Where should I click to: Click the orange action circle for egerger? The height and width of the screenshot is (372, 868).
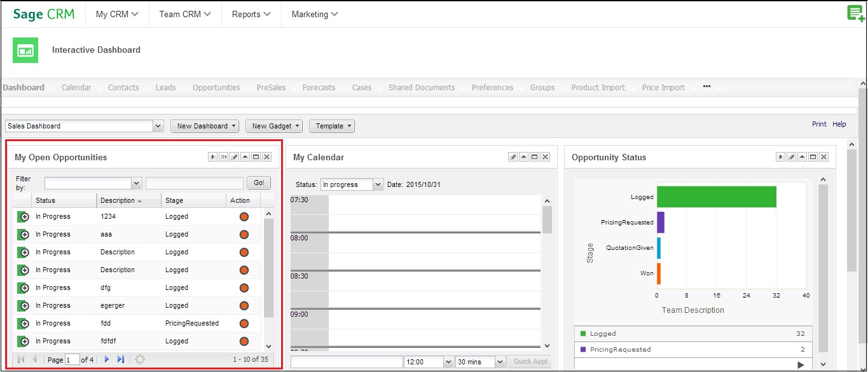pyautogui.click(x=244, y=306)
